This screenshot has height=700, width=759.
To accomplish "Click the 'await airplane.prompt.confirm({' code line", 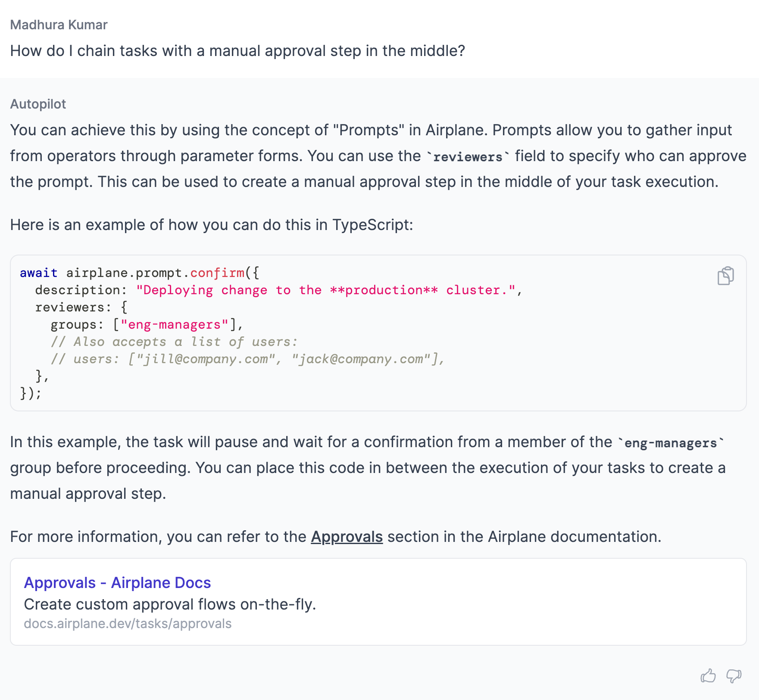I will pyautogui.click(x=140, y=273).
